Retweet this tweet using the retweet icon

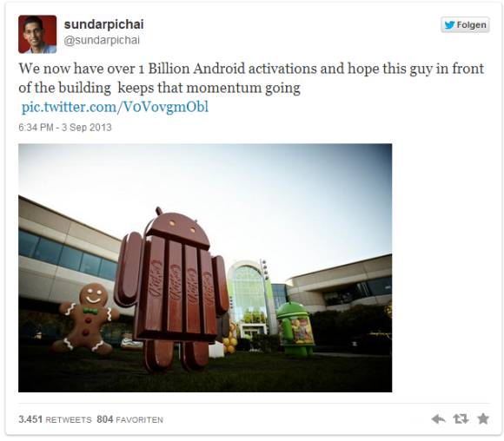[461, 418]
